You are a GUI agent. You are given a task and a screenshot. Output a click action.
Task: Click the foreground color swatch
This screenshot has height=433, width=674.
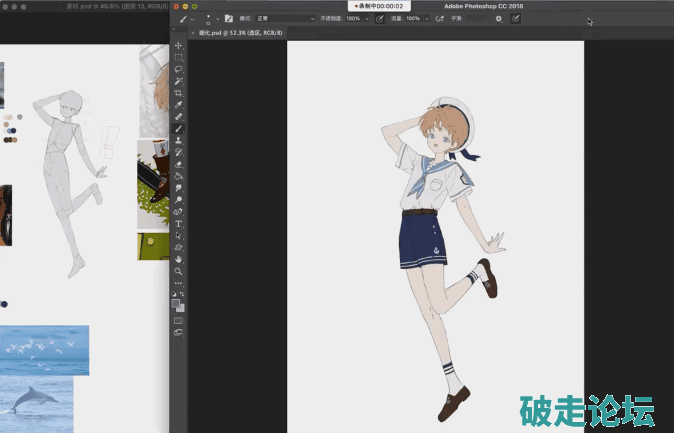point(176,302)
